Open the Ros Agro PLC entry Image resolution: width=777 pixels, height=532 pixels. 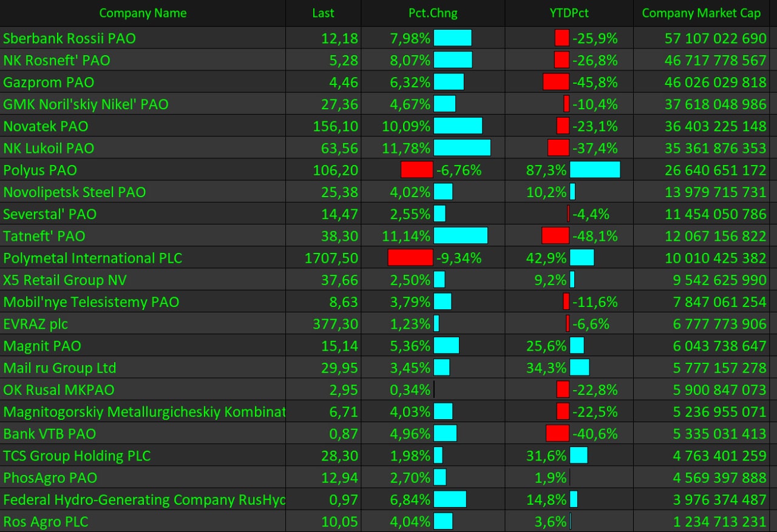(46, 521)
